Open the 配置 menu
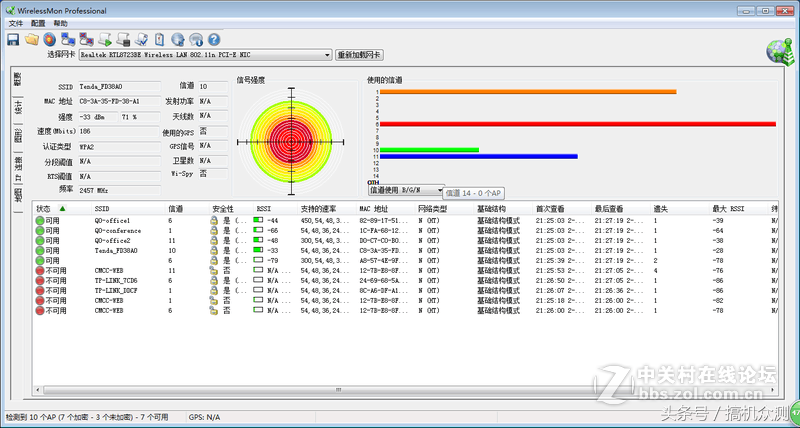800x428 pixels. point(38,23)
